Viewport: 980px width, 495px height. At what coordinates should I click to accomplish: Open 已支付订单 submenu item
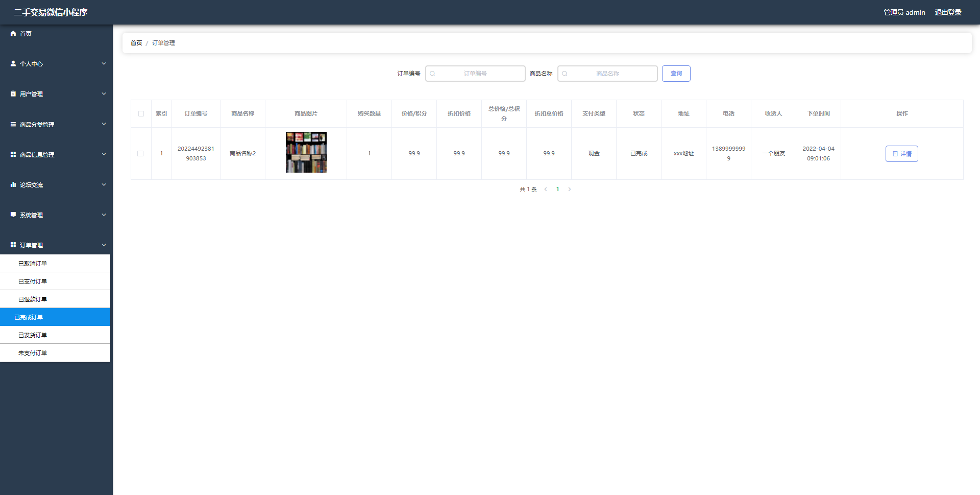(55, 281)
